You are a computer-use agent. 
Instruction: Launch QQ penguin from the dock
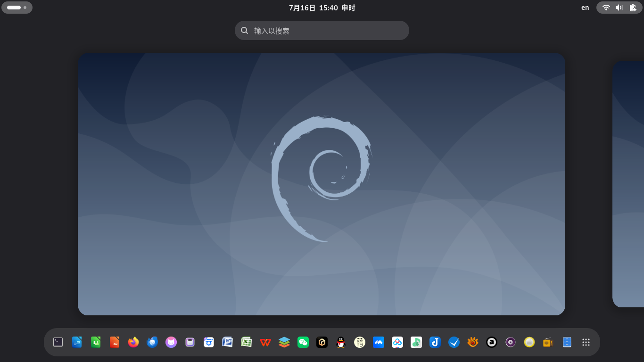pos(341,342)
